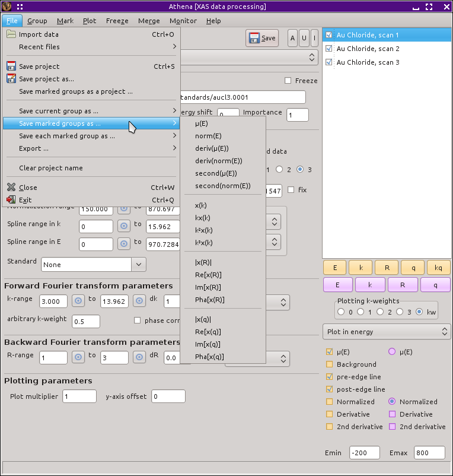Expand the Export submenu
Viewport: 453px width, 476px height.
(x=91, y=148)
